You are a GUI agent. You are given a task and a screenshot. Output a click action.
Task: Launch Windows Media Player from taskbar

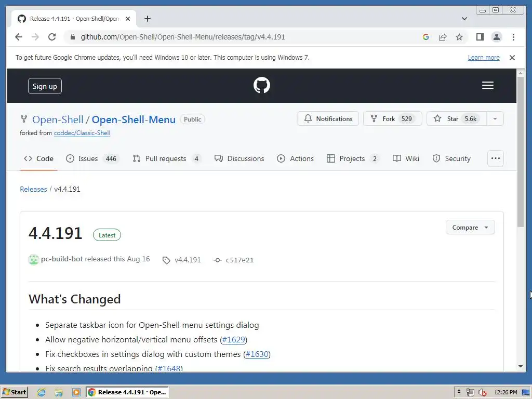pyautogui.click(x=76, y=393)
